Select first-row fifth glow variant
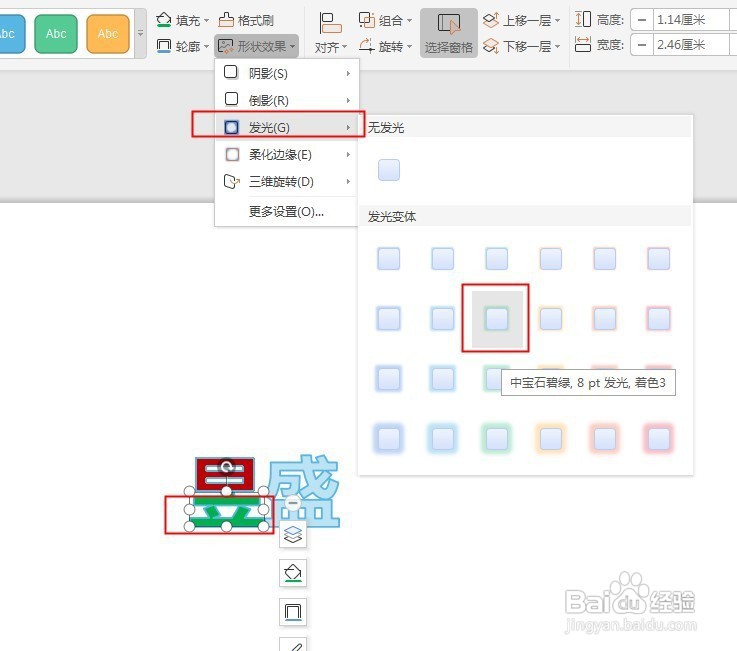Image resolution: width=737 pixels, height=651 pixels. coord(605,259)
